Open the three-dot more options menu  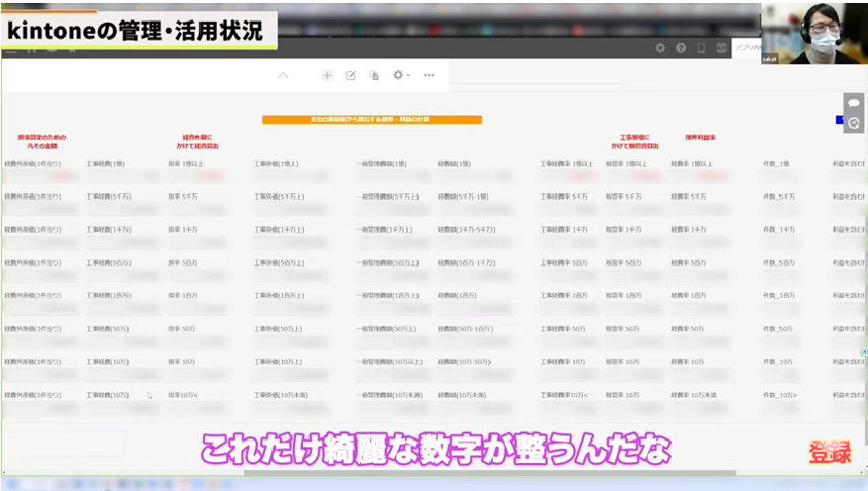click(429, 75)
